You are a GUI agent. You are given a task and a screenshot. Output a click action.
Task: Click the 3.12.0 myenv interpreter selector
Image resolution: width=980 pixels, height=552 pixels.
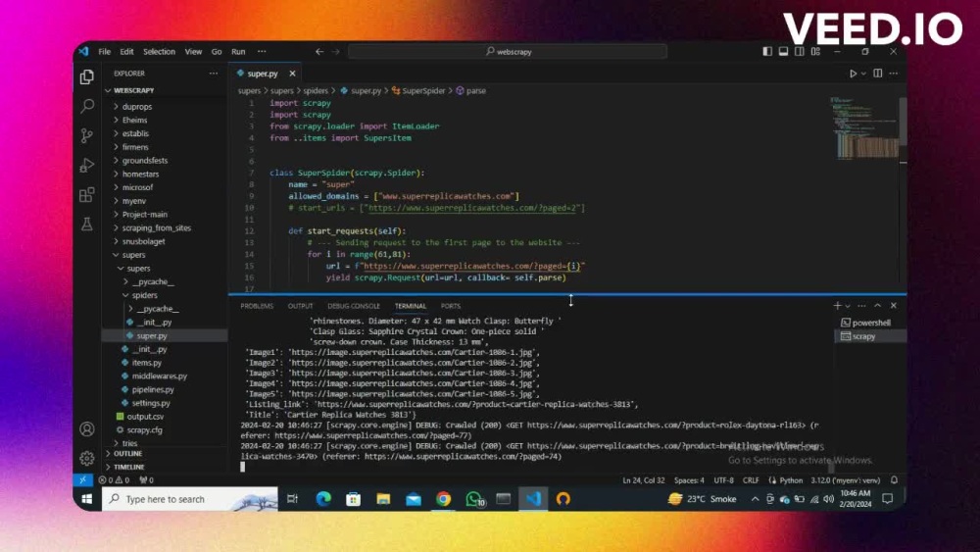click(845, 480)
